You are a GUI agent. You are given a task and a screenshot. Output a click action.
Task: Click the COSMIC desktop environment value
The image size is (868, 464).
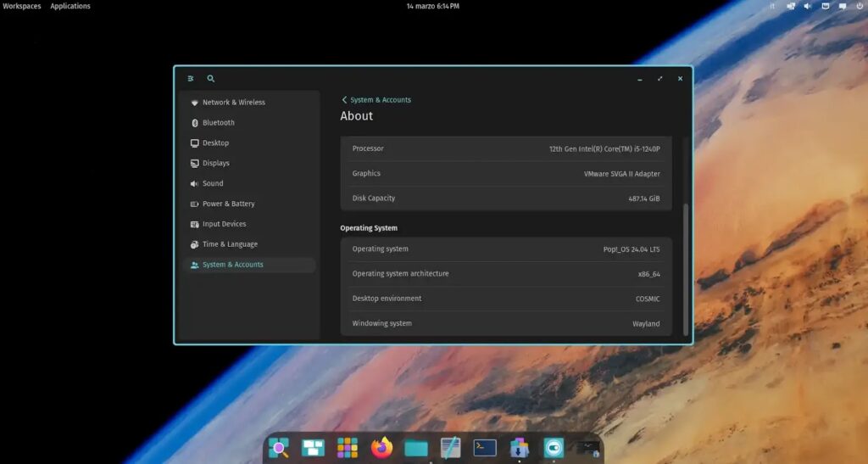tap(647, 299)
